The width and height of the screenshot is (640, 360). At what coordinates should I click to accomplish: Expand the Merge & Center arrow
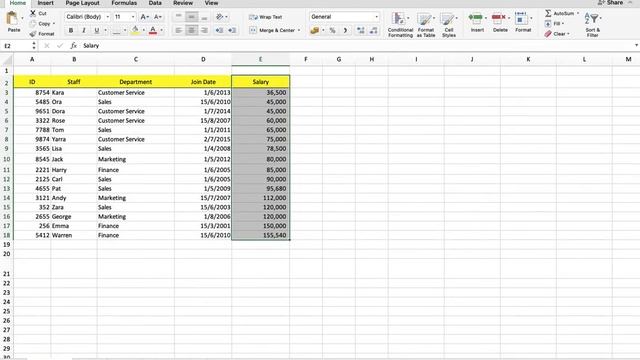[x=299, y=30]
